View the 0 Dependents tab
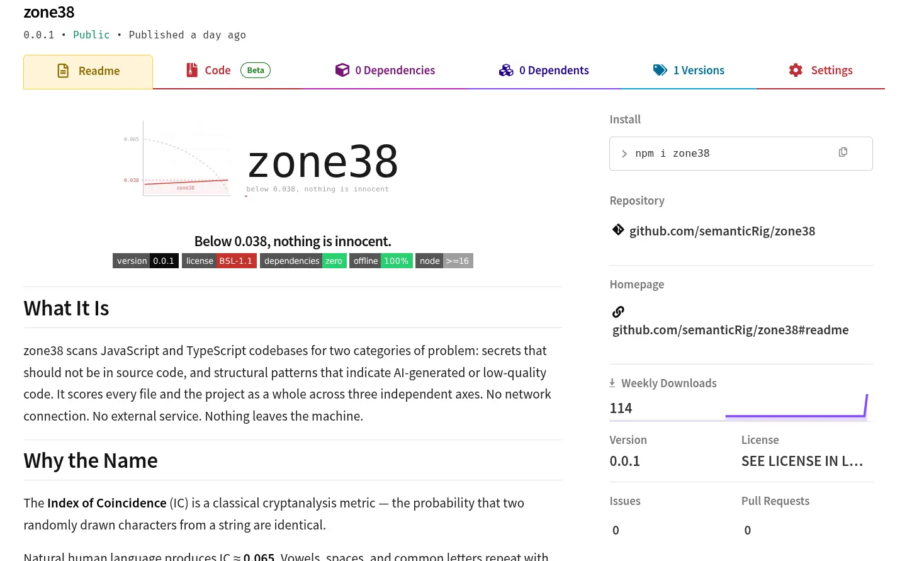Image resolution: width=924 pixels, height=561 pixels. click(x=544, y=71)
